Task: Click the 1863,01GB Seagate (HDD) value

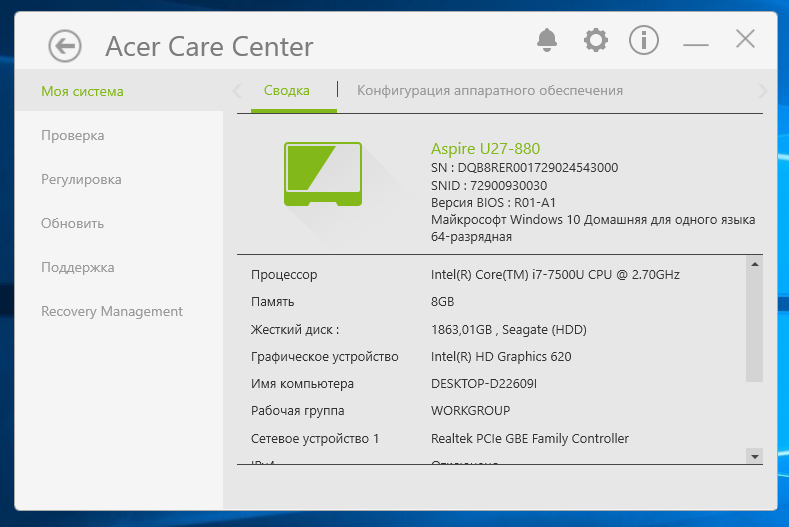Action: (509, 330)
